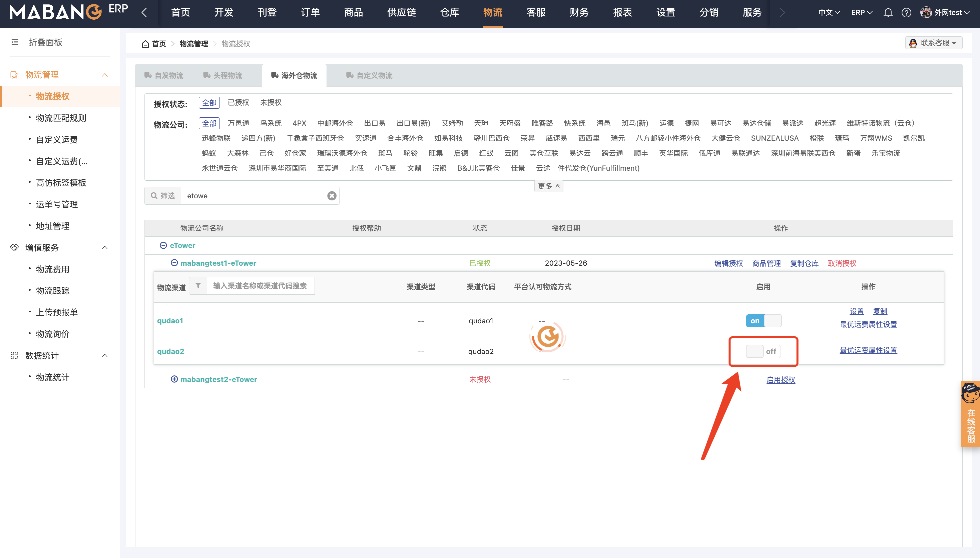The image size is (980, 558).
Task: Filter authorization status by 全部
Action: tap(209, 103)
